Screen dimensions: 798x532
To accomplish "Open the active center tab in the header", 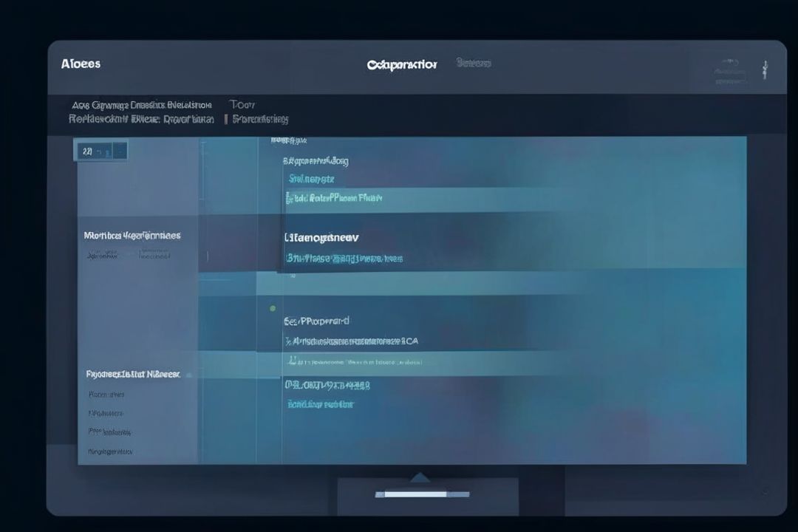I will [402, 64].
